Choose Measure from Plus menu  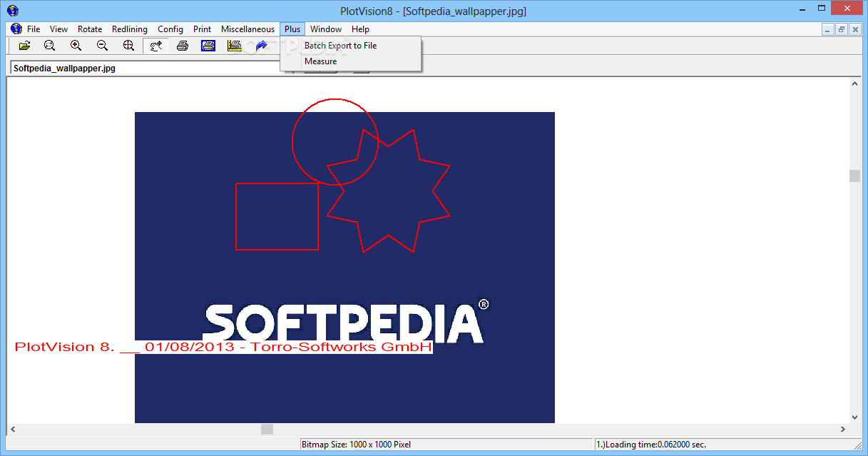pos(351,61)
